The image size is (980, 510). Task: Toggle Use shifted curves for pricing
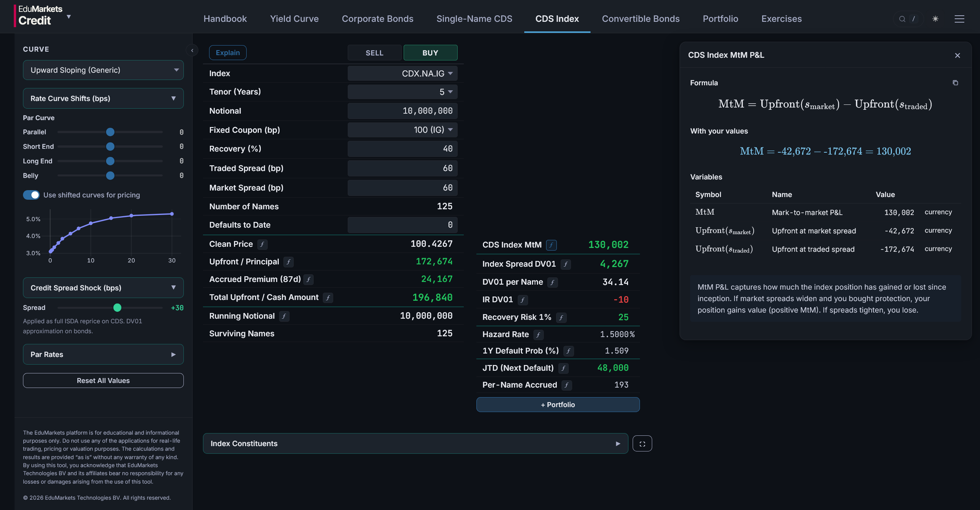pos(31,195)
